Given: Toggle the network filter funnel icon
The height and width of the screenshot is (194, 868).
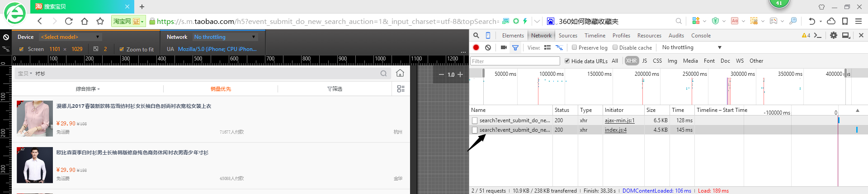Looking at the screenshot, I should click(515, 47).
